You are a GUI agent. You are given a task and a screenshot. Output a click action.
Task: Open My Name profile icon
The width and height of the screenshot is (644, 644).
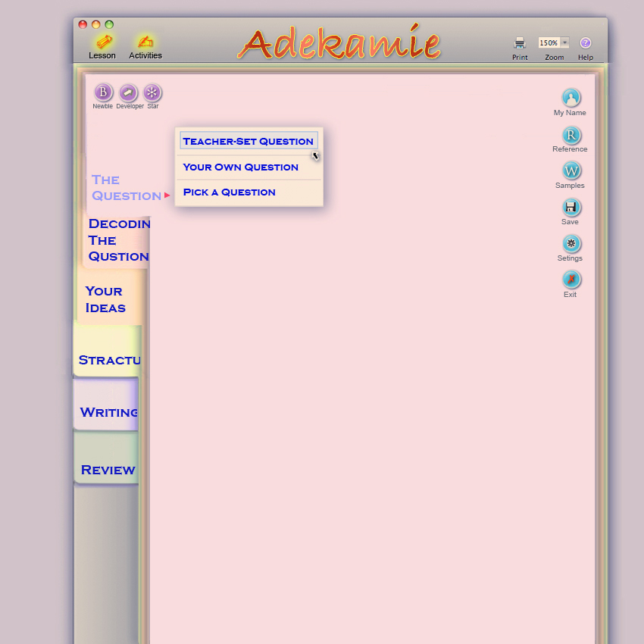pyautogui.click(x=571, y=98)
